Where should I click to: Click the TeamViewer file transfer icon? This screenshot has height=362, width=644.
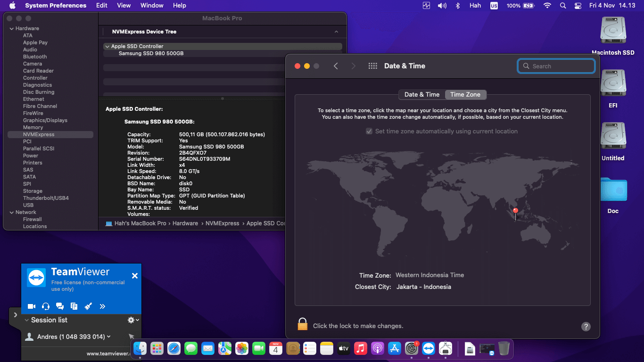pos(74,306)
